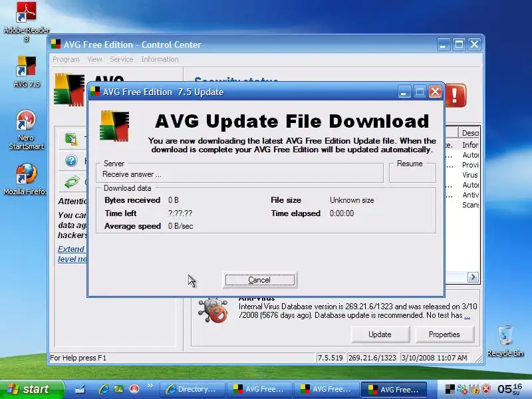
Task: Open the Service menu in Control Center
Action: point(122,59)
